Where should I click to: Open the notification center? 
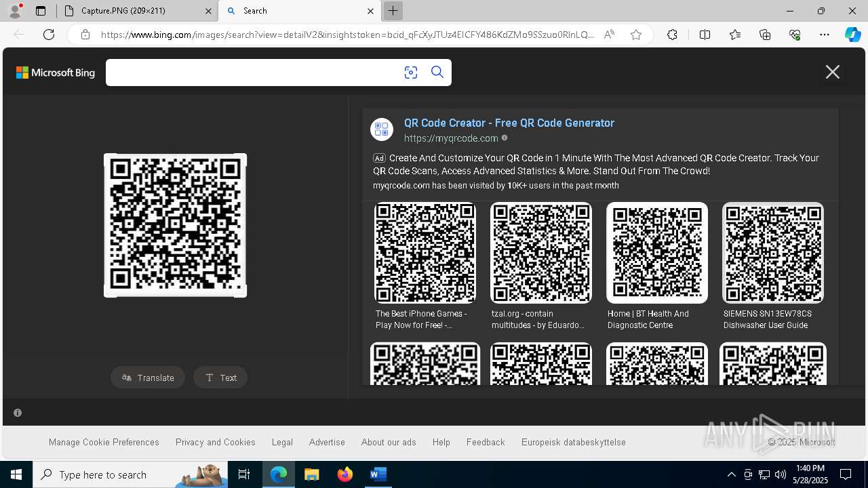pyautogui.click(x=846, y=474)
